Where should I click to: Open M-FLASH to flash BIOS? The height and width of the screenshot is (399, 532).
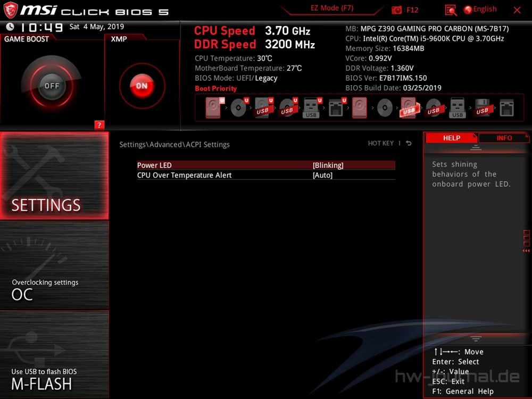point(54,355)
